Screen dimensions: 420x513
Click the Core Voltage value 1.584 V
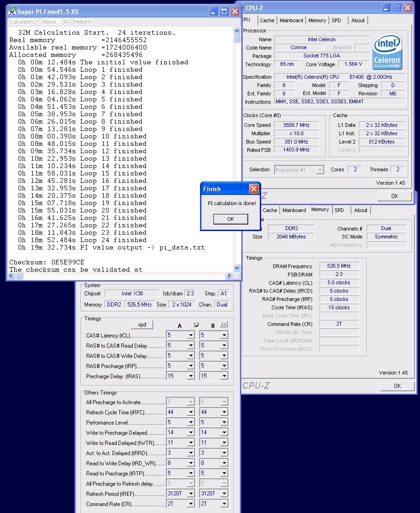[353, 64]
